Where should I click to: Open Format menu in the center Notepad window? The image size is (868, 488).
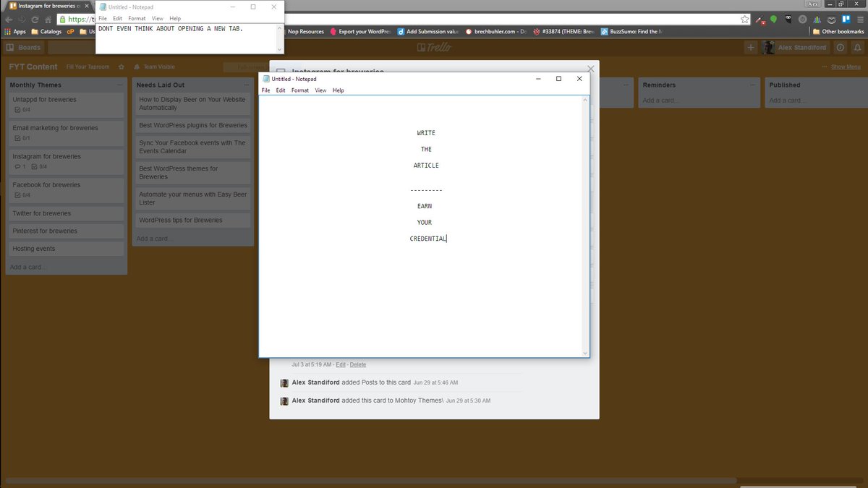click(299, 90)
